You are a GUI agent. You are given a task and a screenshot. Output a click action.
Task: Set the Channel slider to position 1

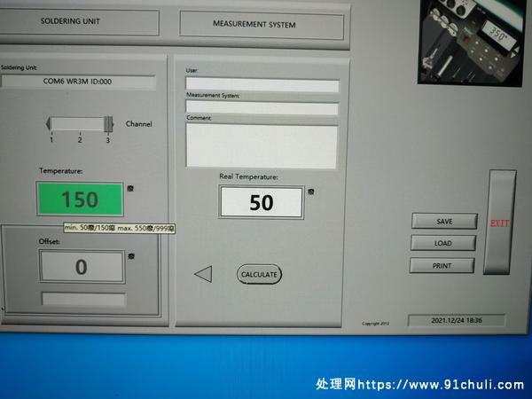point(52,125)
